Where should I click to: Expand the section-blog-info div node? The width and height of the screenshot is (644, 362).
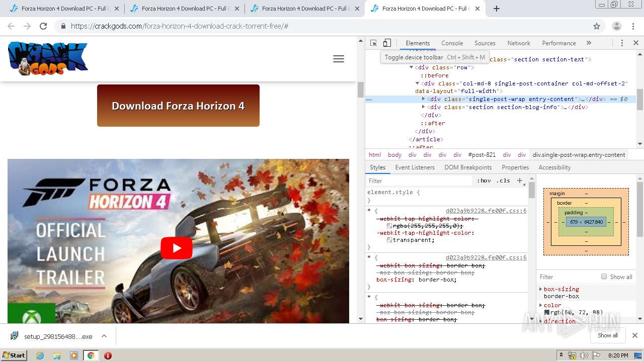click(423, 107)
